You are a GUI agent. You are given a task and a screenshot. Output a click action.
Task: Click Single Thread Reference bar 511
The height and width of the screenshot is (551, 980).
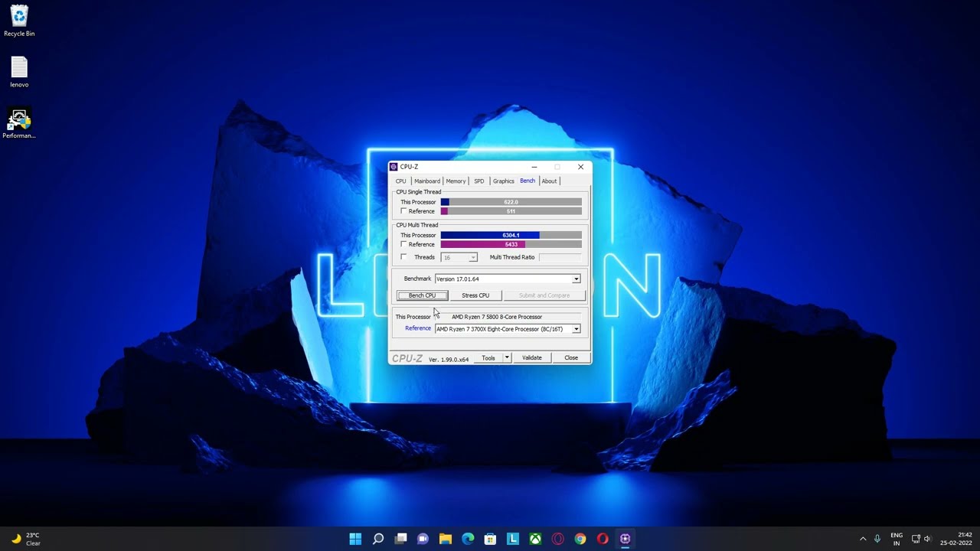511,211
